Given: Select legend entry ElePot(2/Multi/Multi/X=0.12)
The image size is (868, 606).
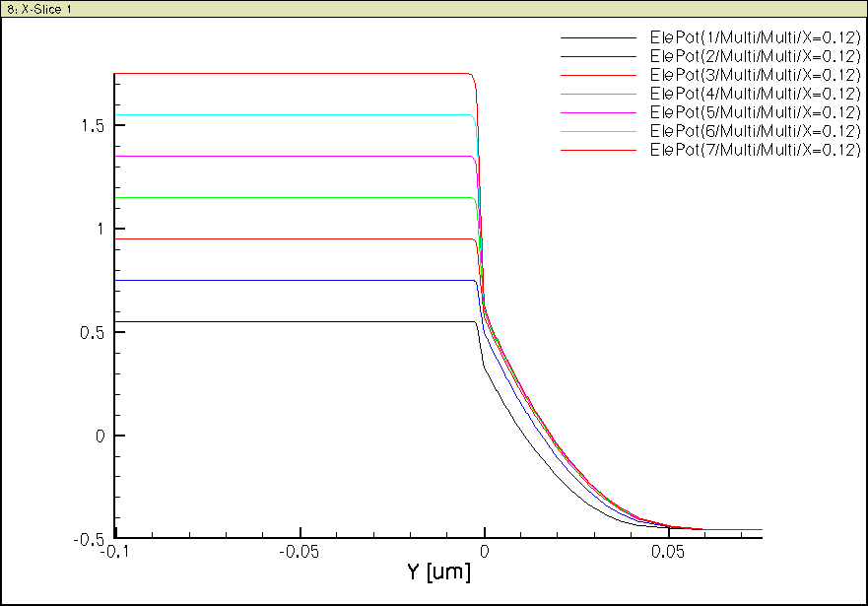Looking at the screenshot, I should click(756, 56).
